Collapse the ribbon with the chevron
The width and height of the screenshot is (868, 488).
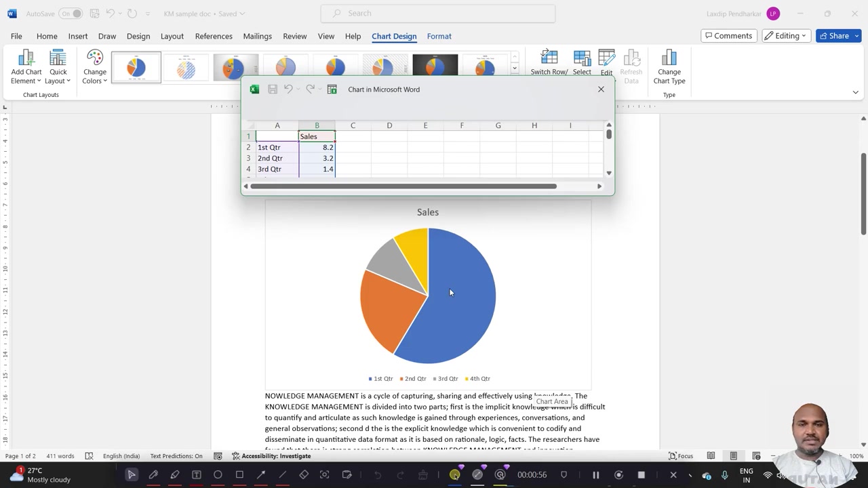coord(855,91)
